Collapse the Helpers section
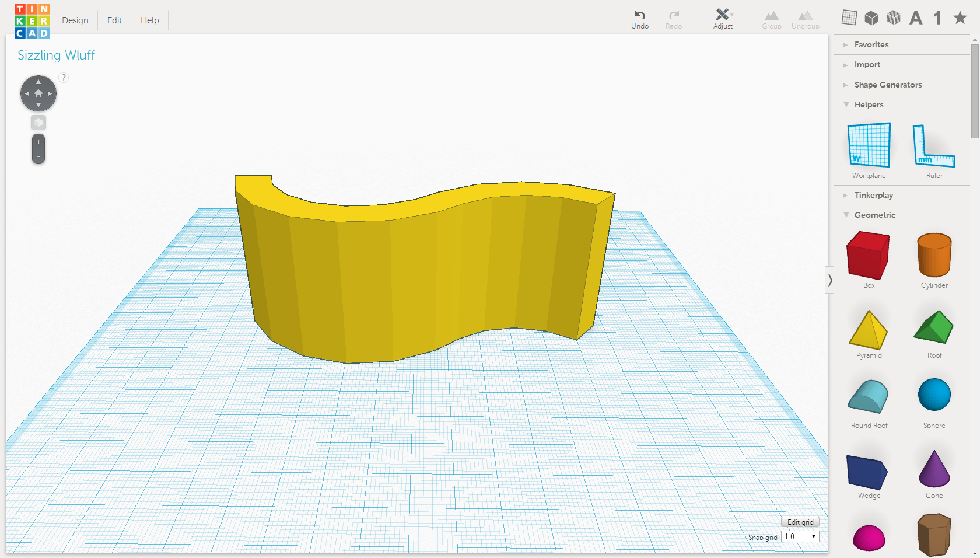This screenshot has width=980, height=558. coord(869,104)
